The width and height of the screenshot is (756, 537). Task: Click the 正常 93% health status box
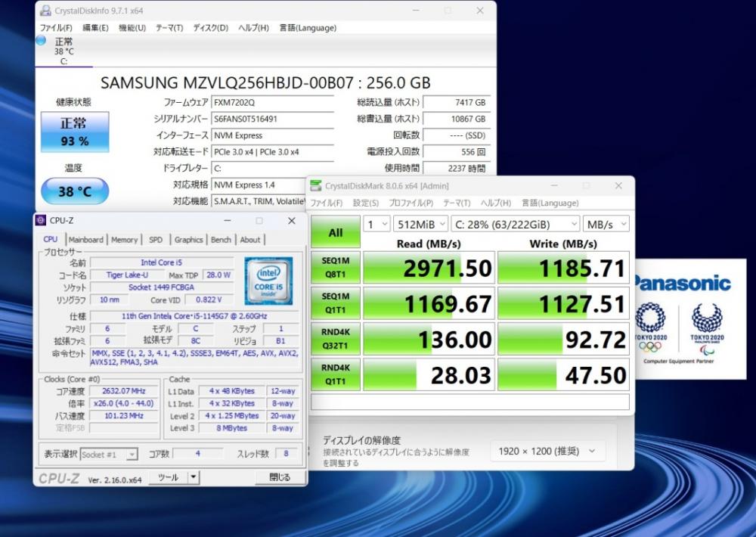point(74,132)
